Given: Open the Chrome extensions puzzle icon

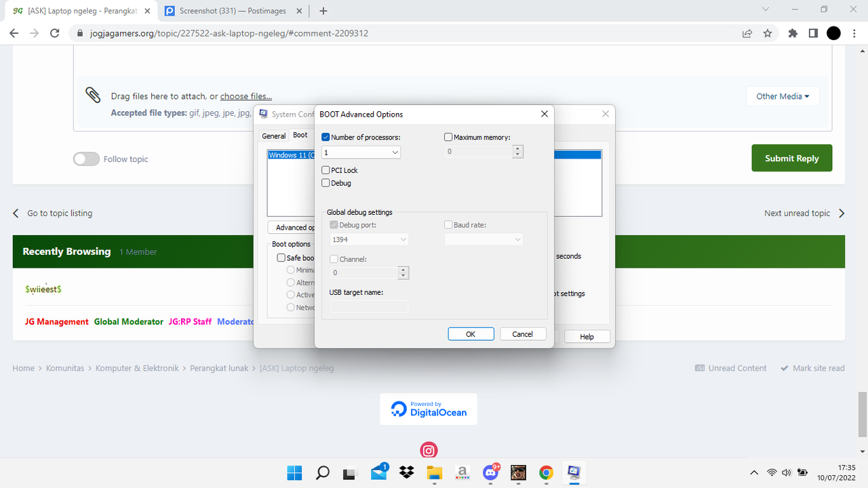Looking at the screenshot, I should coord(793,33).
